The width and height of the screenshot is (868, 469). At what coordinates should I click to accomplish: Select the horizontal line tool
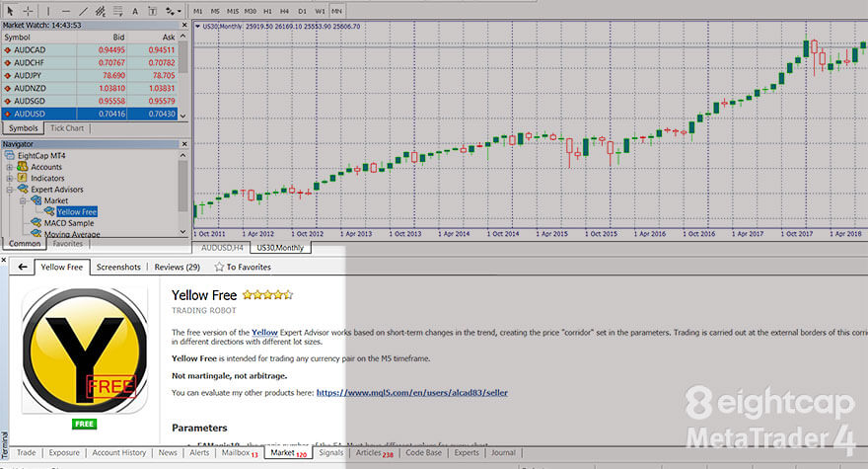tap(65, 11)
